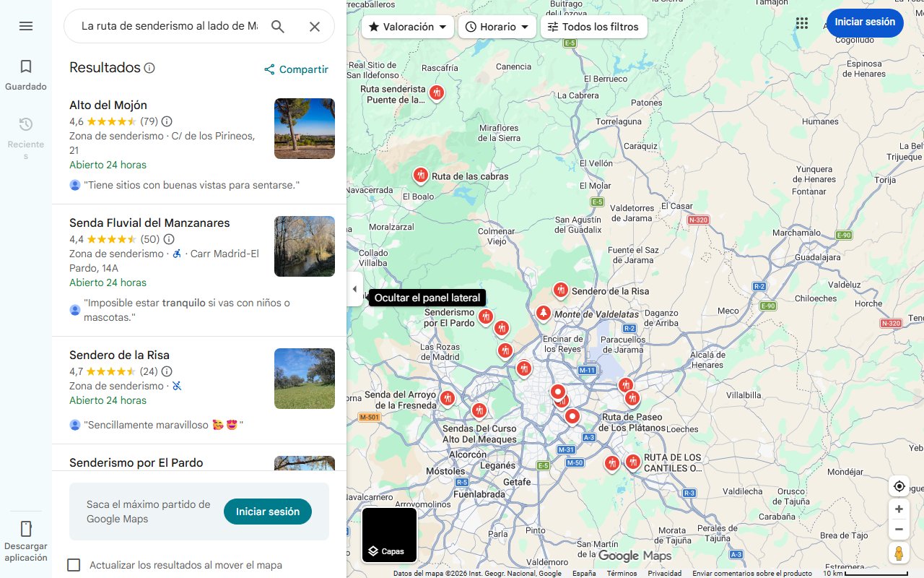The image size is (924, 578).
Task: Open the main hamburger menu
Action: coord(26,26)
